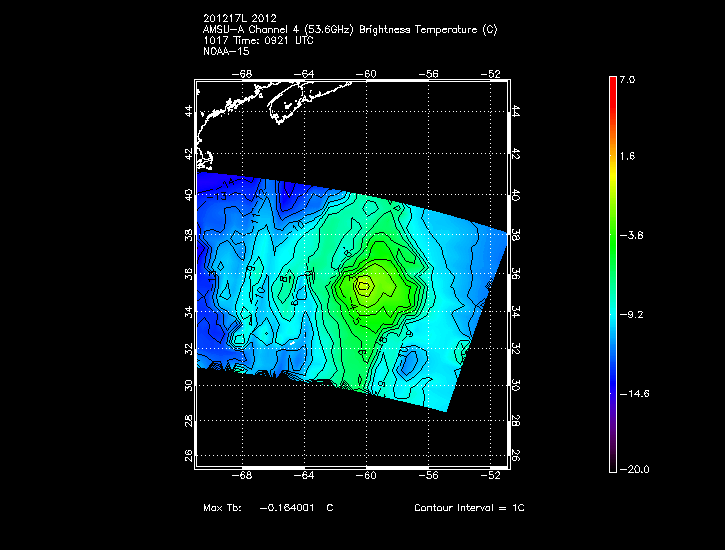Click the 44 latitude label on left axis
Viewport: 725px width, 550px height.
coord(189,112)
